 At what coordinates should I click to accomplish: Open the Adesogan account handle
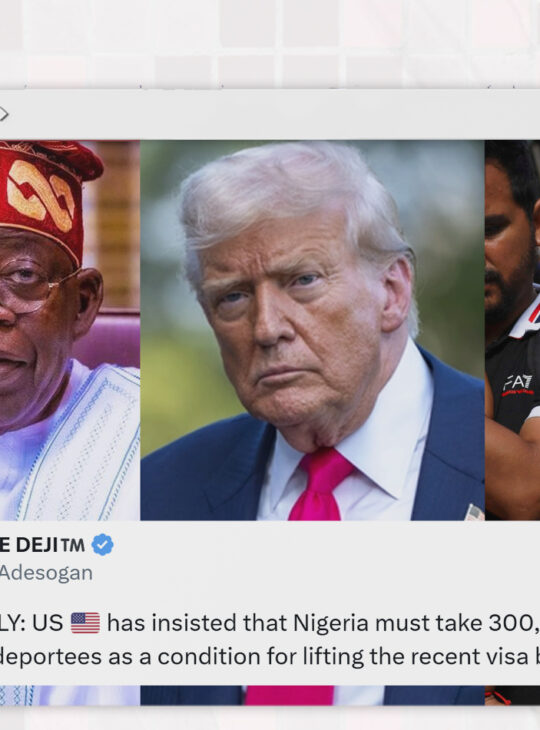tap(46, 573)
